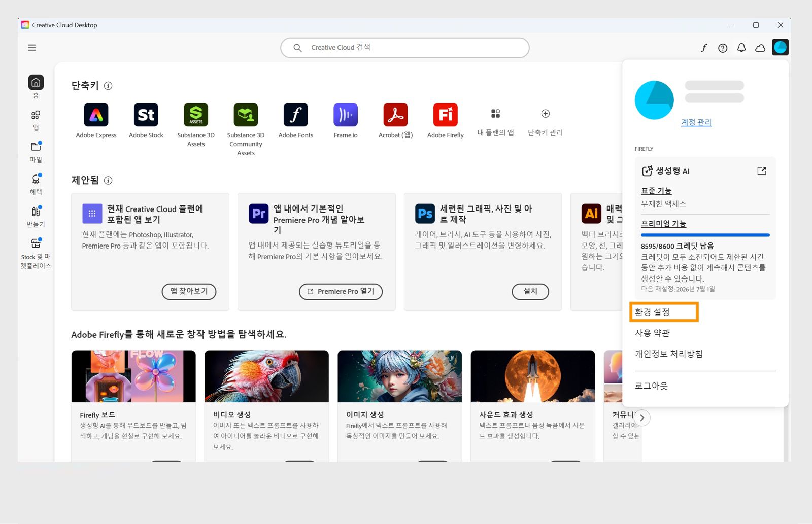Open the cloud sync status icon

pos(760,48)
